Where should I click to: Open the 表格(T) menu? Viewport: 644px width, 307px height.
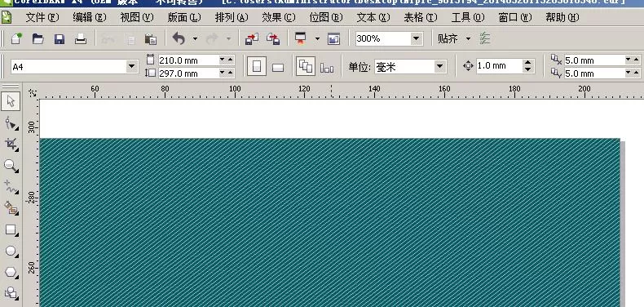[x=421, y=18]
